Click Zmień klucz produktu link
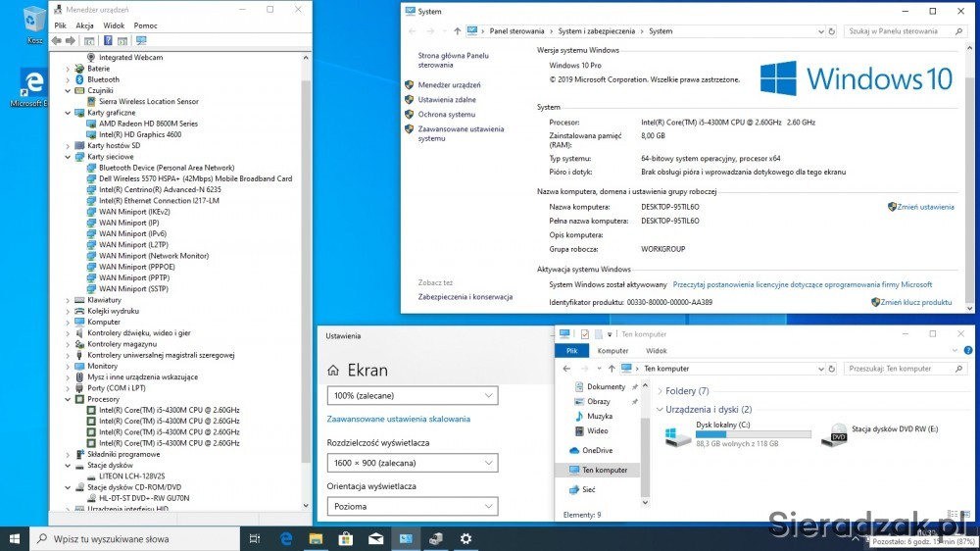 [915, 302]
